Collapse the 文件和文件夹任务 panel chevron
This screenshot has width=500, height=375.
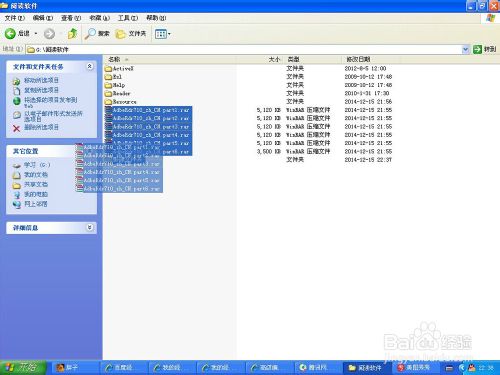pos(89,66)
